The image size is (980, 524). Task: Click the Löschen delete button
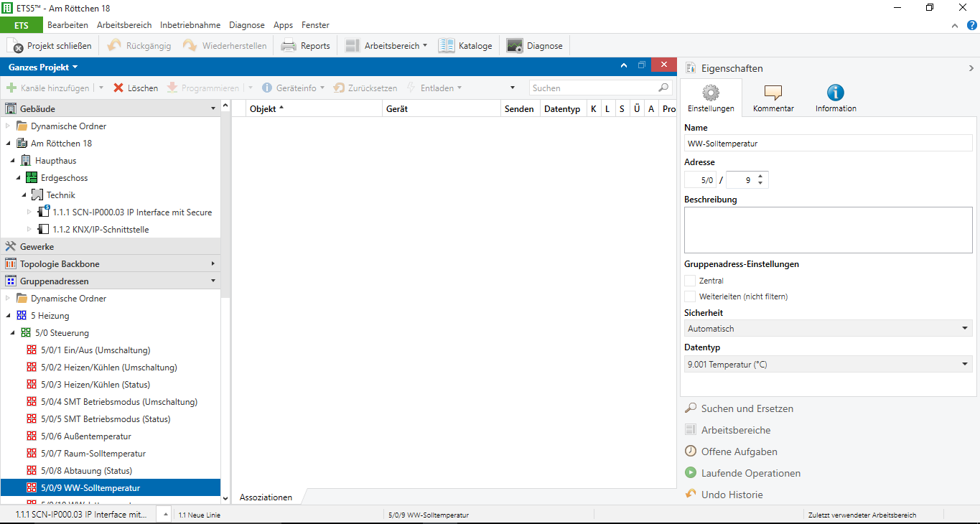(136, 88)
